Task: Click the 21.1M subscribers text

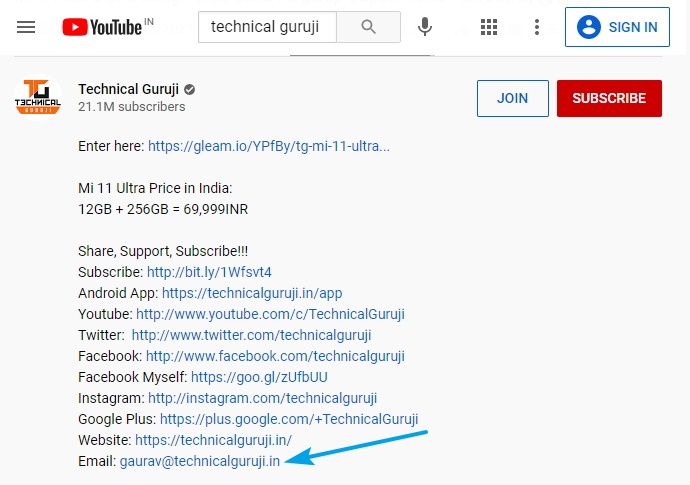Action: [x=132, y=107]
